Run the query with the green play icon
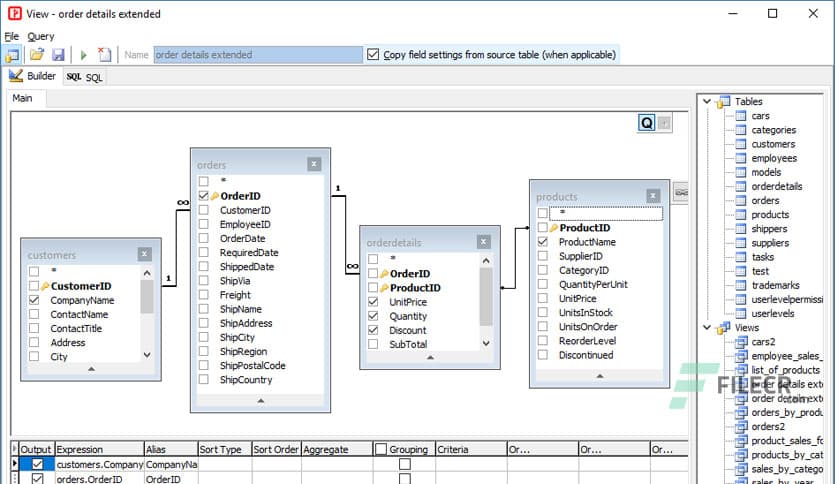The width and height of the screenshot is (836, 484). [x=83, y=54]
